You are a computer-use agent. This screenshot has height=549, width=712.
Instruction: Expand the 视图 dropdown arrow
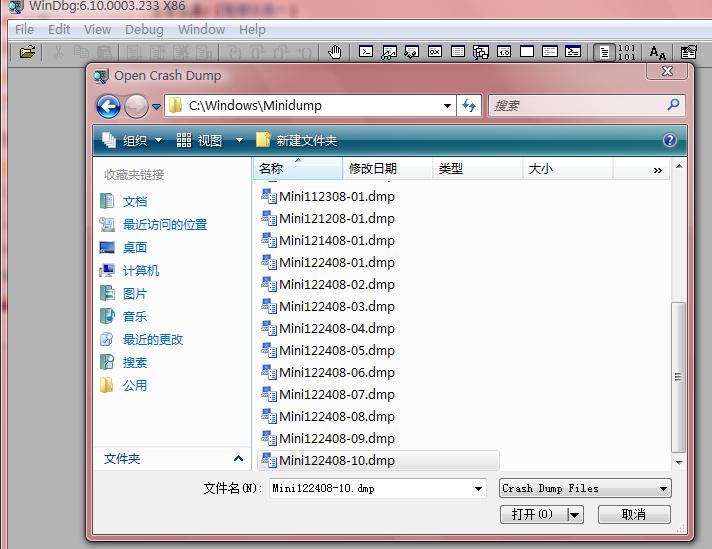(239, 140)
